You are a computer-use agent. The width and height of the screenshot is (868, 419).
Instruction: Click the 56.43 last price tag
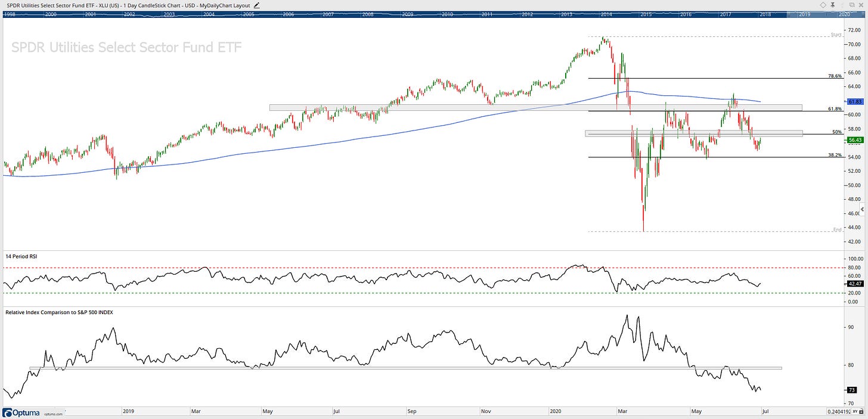[x=855, y=140]
